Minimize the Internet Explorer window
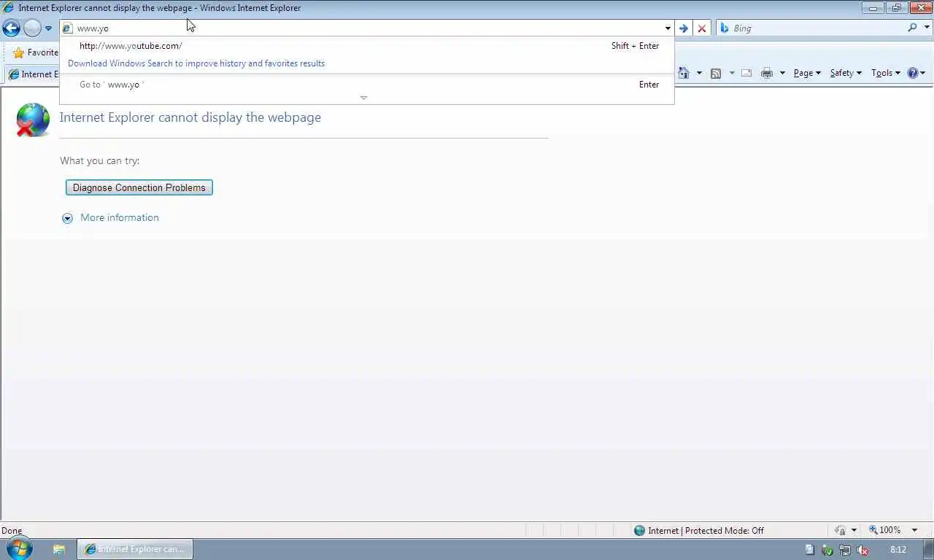 click(873, 8)
